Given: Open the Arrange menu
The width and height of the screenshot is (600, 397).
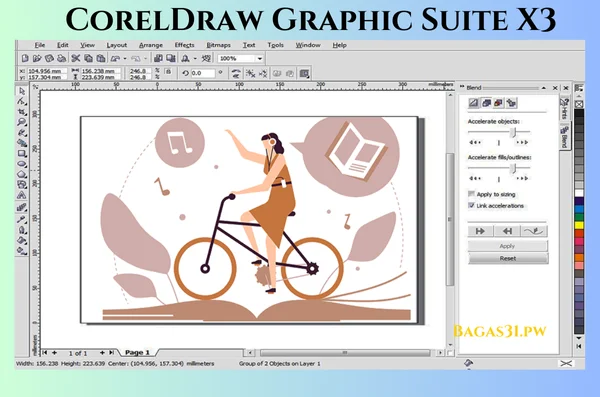Looking at the screenshot, I should click(x=151, y=45).
